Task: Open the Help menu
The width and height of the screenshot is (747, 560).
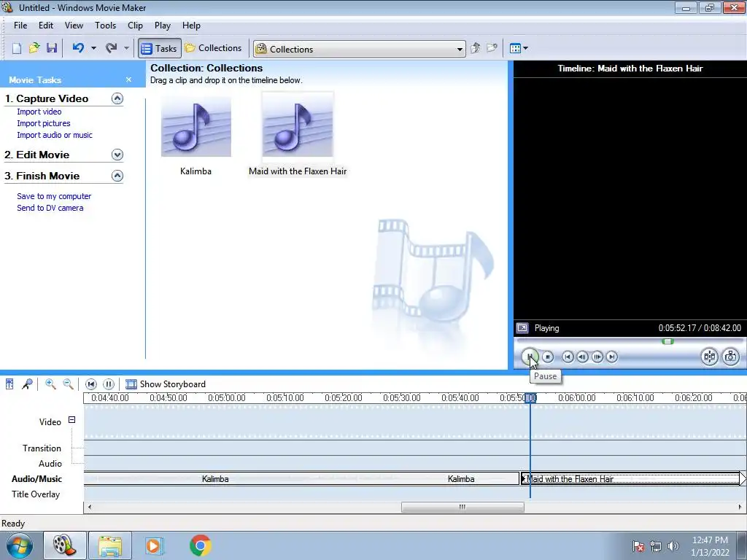Action: [191, 26]
